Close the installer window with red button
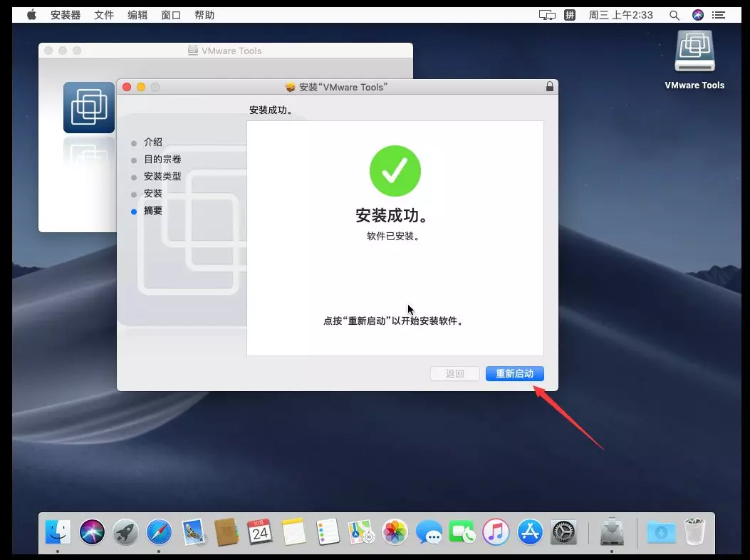Image resolution: width=750 pixels, height=560 pixels. coord(127,87)
